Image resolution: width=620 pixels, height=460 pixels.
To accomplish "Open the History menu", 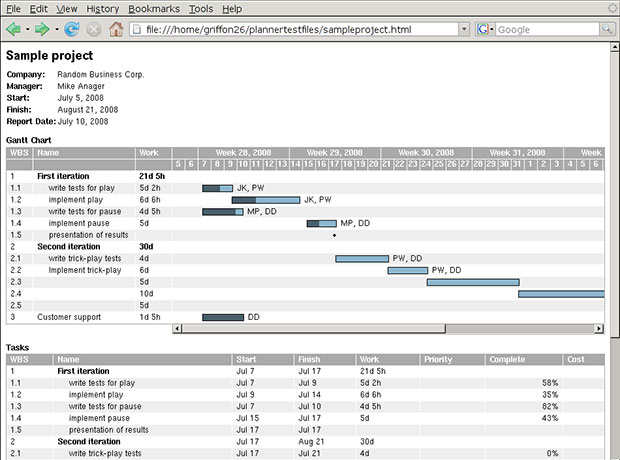I will tap(102, 9).
